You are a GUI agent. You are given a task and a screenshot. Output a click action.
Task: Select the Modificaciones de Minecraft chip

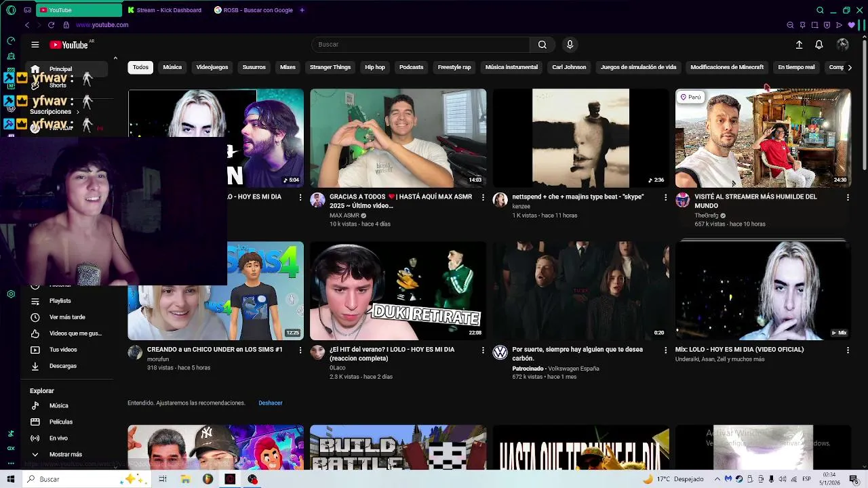(727, 67)
